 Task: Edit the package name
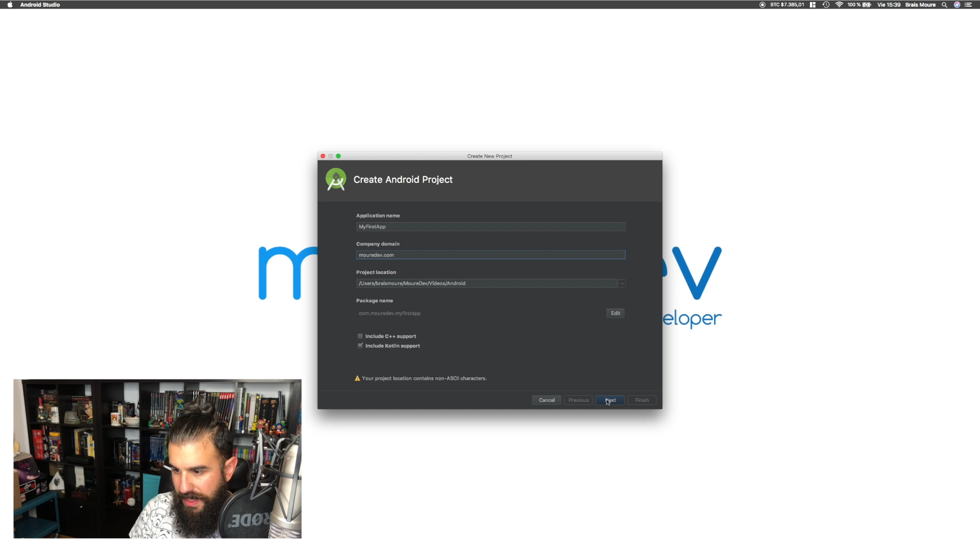(615, 313)
